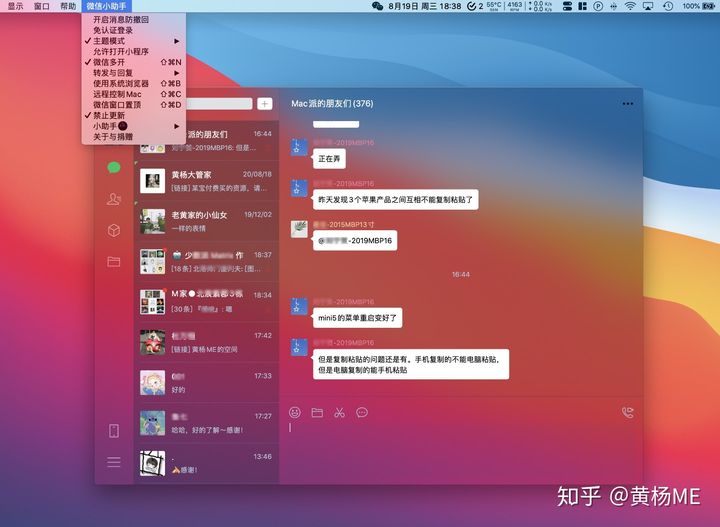Toggle 免认证登录 menu option
This screenshot has width=720, height=527.
[x=134, y=30]
